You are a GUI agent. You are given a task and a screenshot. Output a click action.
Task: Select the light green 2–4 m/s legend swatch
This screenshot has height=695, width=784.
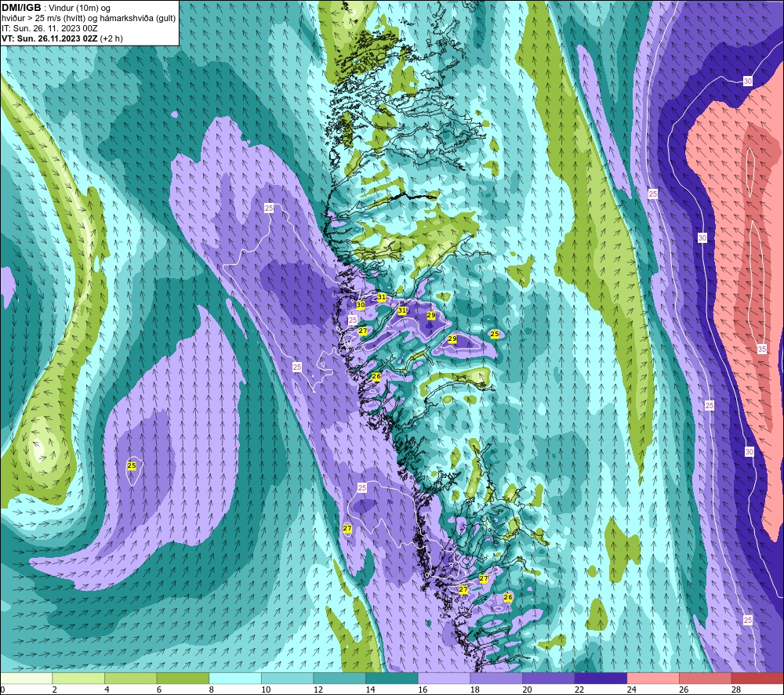click(x=78, y=678)
